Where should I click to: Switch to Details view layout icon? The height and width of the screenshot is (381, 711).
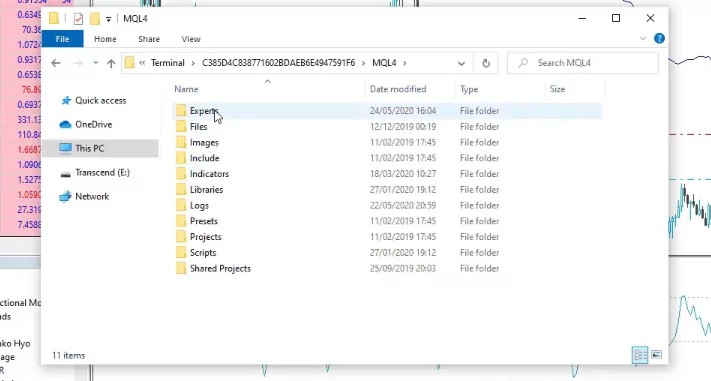pos(640,355)
